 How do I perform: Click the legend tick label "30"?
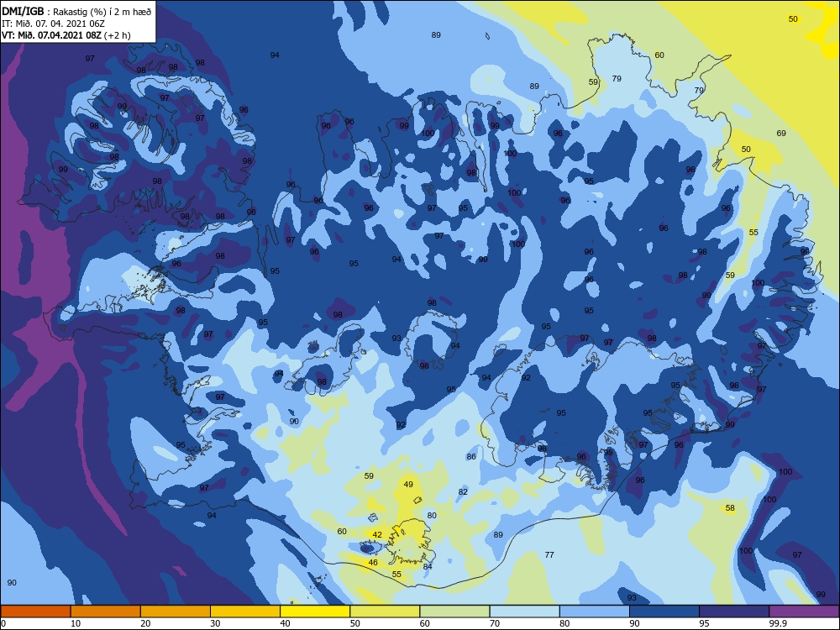point(215,623)
